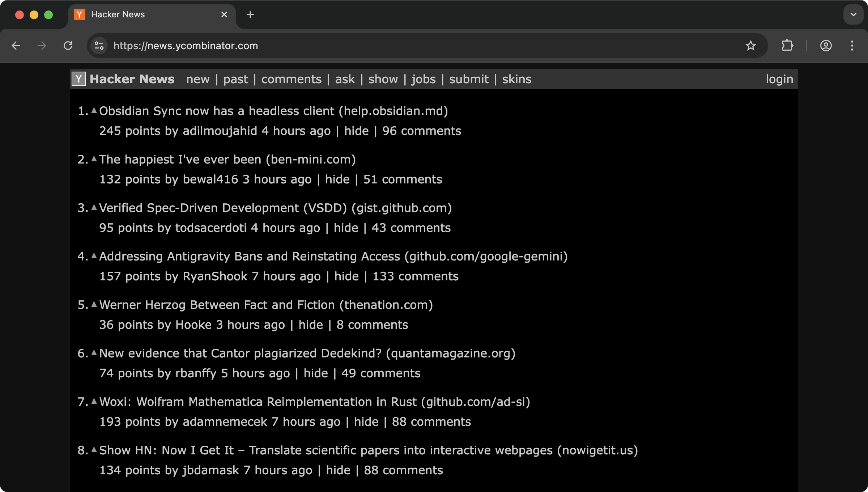Upvote the Obsidian Sync headless client story
This screenshot has width=868, height=492.
[x=94, y=110]
